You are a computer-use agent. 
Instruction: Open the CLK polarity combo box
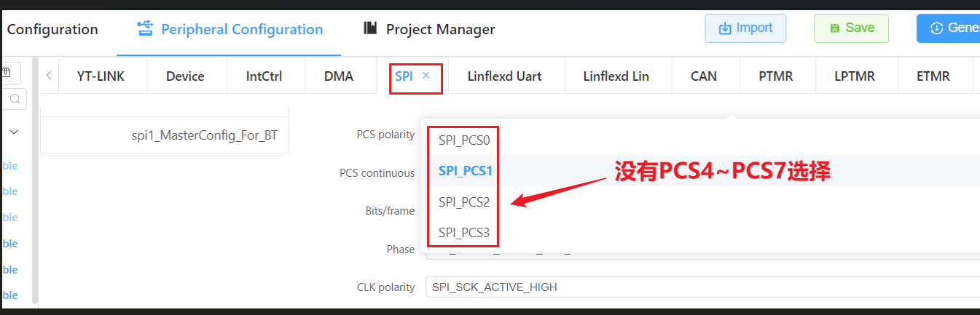tap(699, 287)
